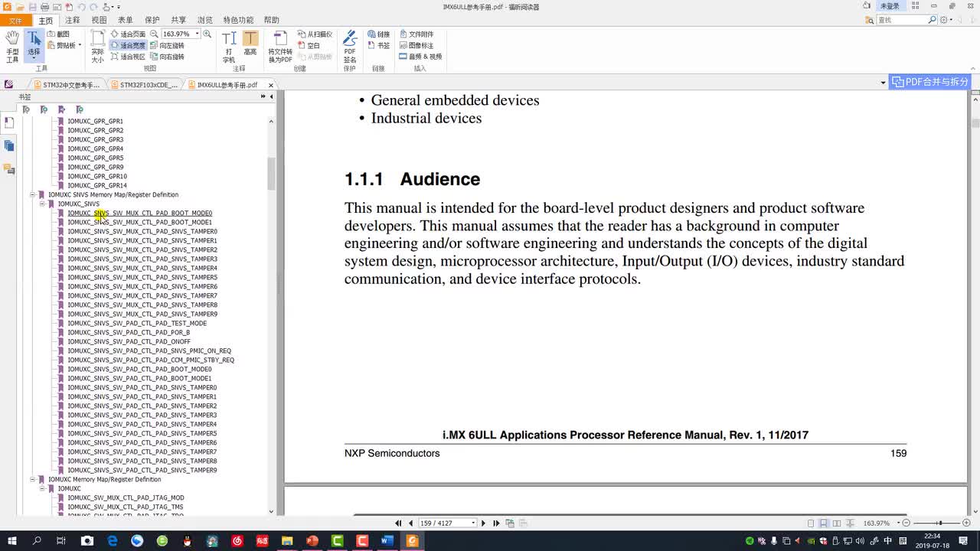Switch to the 表单 ribbon tab
This screenshot has height=551, width=980.
click(x=126, y=21)
